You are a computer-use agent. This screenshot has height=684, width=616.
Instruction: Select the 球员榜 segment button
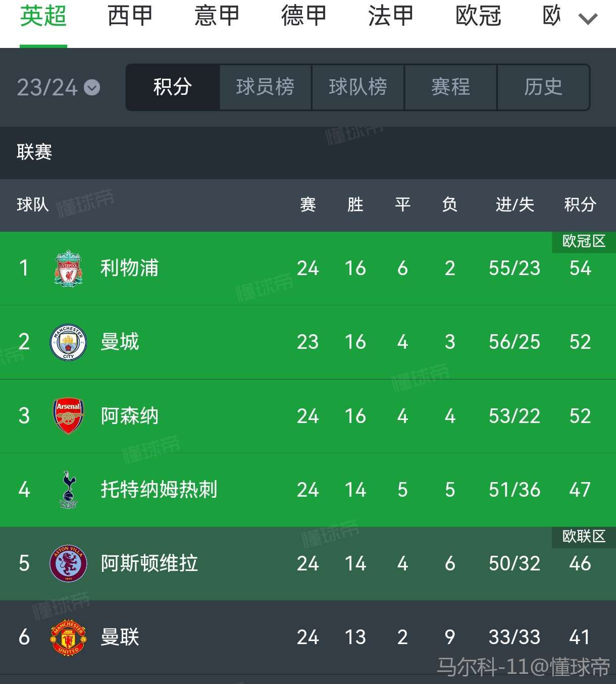[x=266, y=87]
